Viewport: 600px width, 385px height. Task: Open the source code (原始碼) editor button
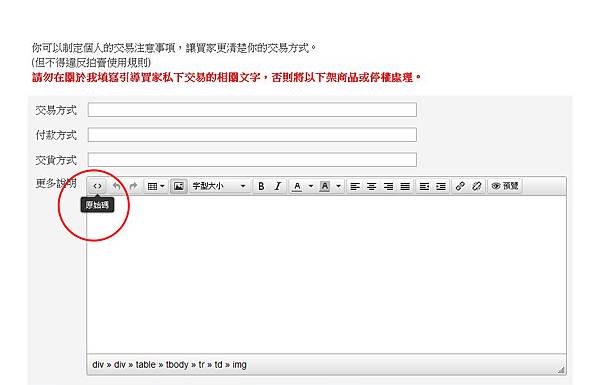97,186
